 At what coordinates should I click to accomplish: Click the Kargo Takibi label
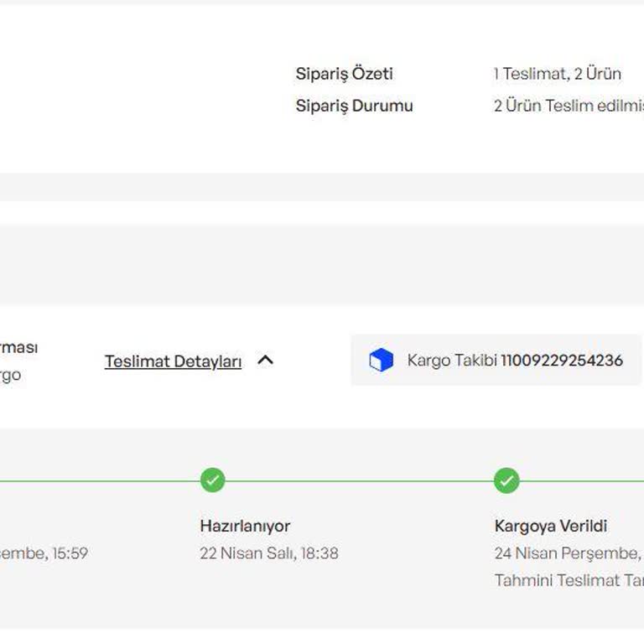452,361
